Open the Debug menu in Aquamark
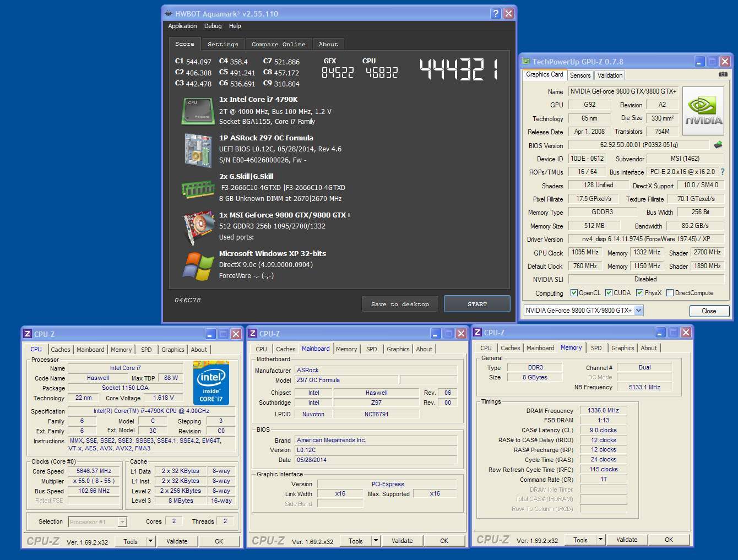Screen dimensions: 738x560 click(213, 26)
